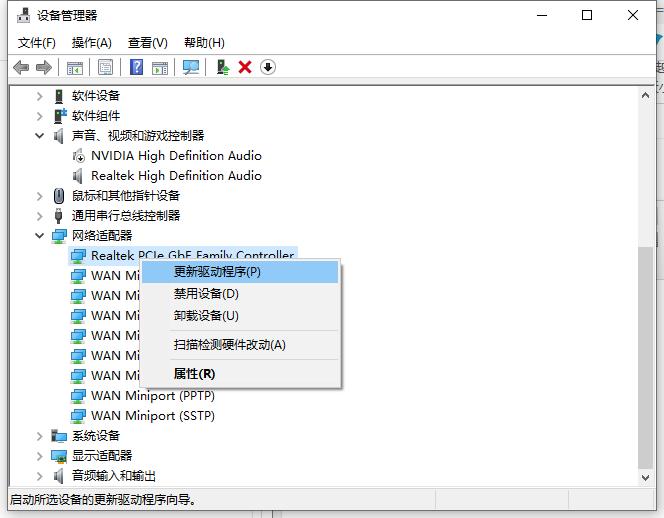Expand the 软件设备 tree node

[x=39, y=97]
